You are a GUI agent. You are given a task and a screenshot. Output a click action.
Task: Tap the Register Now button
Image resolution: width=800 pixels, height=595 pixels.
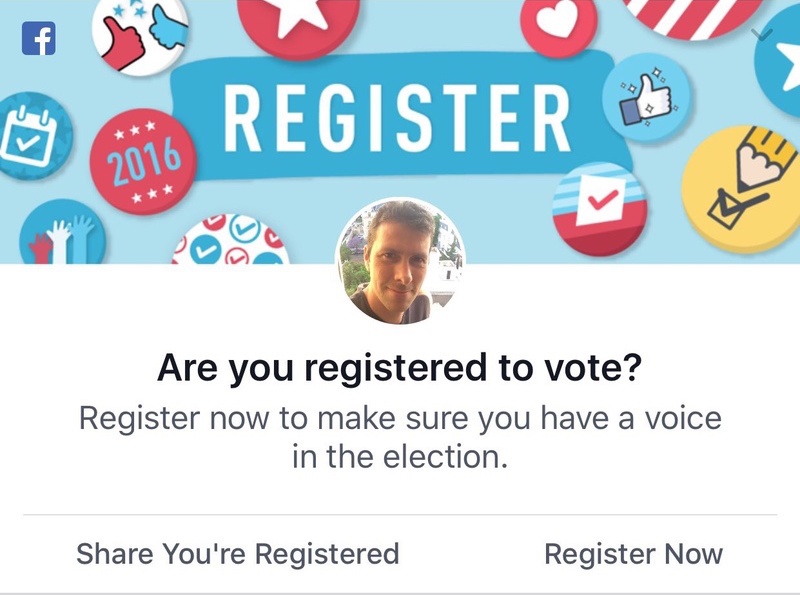click(633, 553)
